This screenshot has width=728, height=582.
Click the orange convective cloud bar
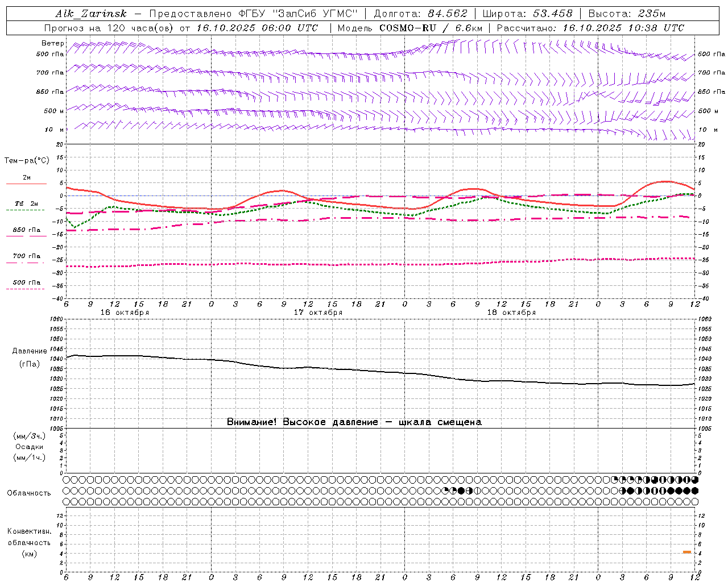point(687,552)
